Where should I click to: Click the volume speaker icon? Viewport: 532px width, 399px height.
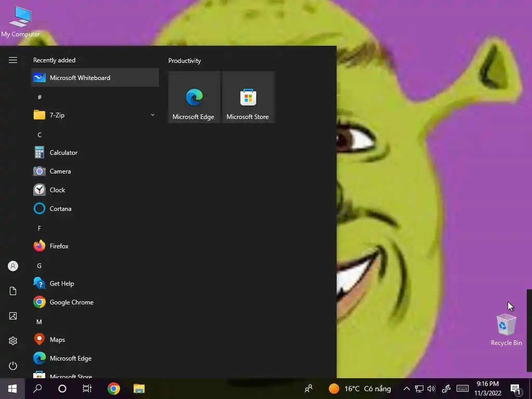tap(431, 389)
